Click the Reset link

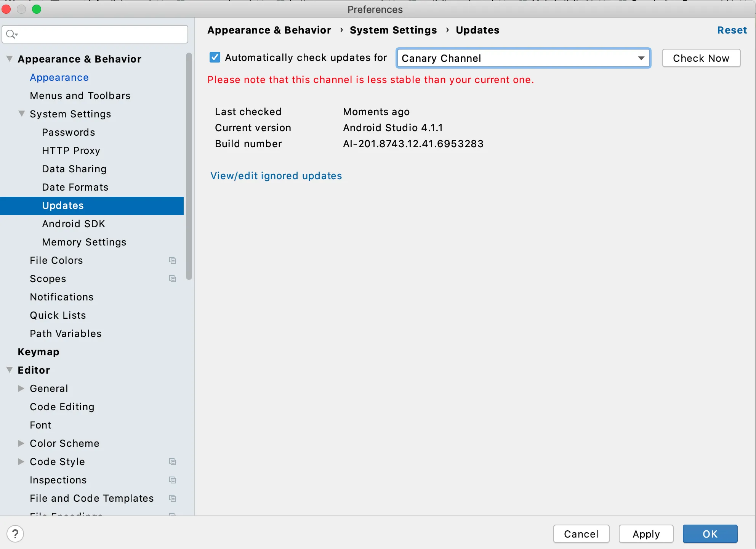(732, 30)
